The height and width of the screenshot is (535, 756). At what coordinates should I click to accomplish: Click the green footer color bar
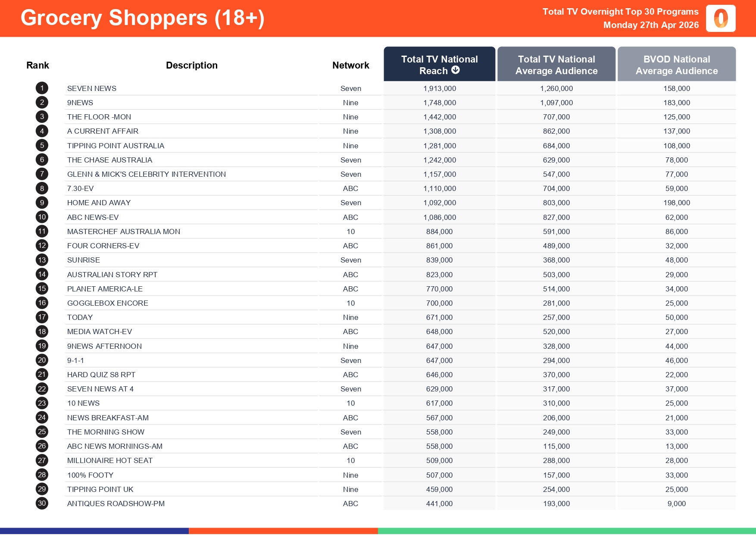(566, 531)
